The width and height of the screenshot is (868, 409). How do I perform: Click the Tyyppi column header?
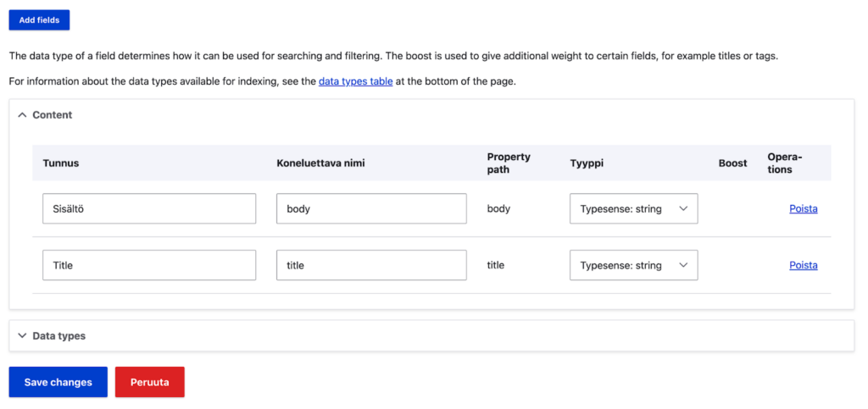[x=586, y=163]
